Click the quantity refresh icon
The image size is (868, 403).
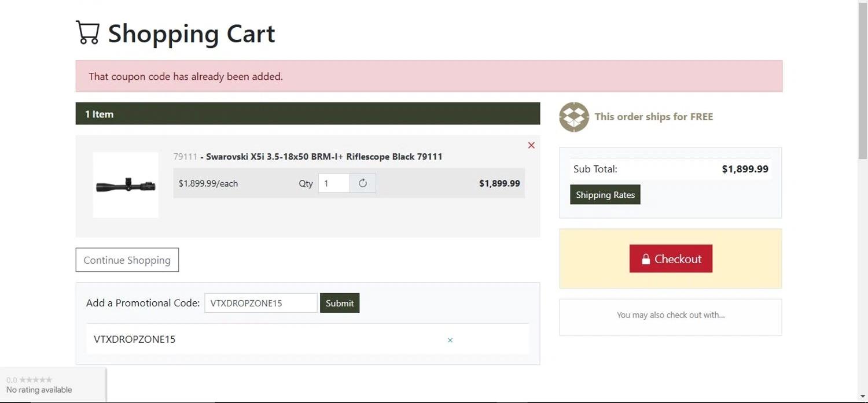(x=363, y=183)
